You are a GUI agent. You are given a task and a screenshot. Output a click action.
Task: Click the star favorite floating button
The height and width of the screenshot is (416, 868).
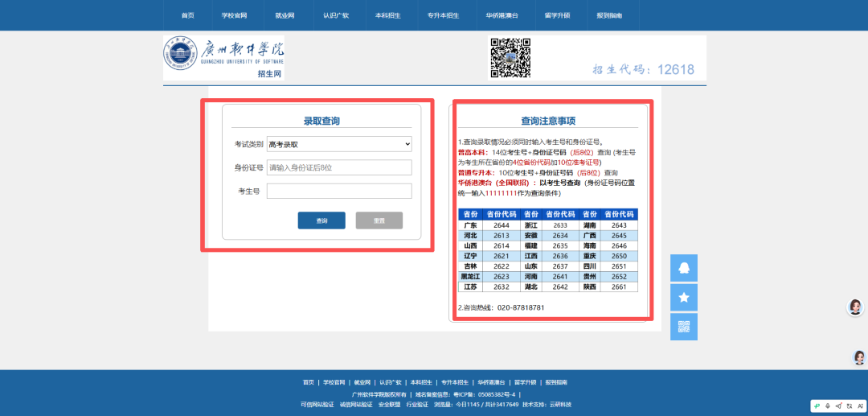coord(684,298)
